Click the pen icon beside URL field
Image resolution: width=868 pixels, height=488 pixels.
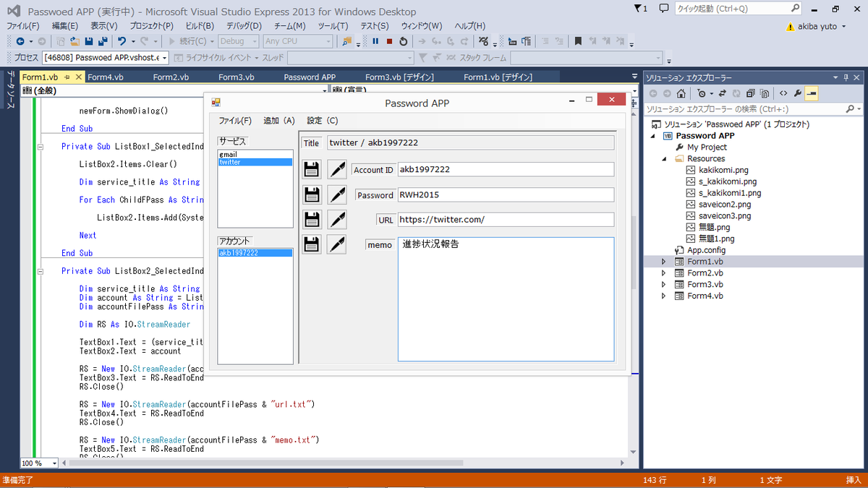[x=336, y=219]
